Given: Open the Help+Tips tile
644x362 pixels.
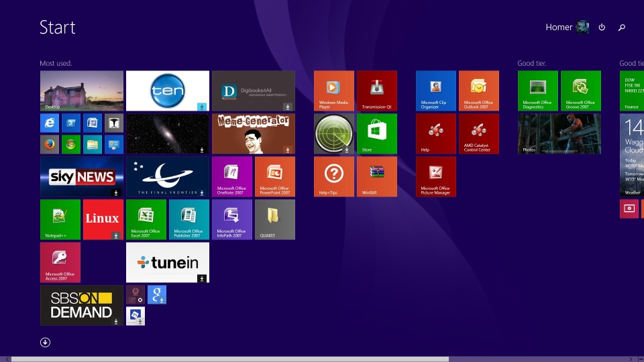Looking at the screenshot, I should coord(334,176).
